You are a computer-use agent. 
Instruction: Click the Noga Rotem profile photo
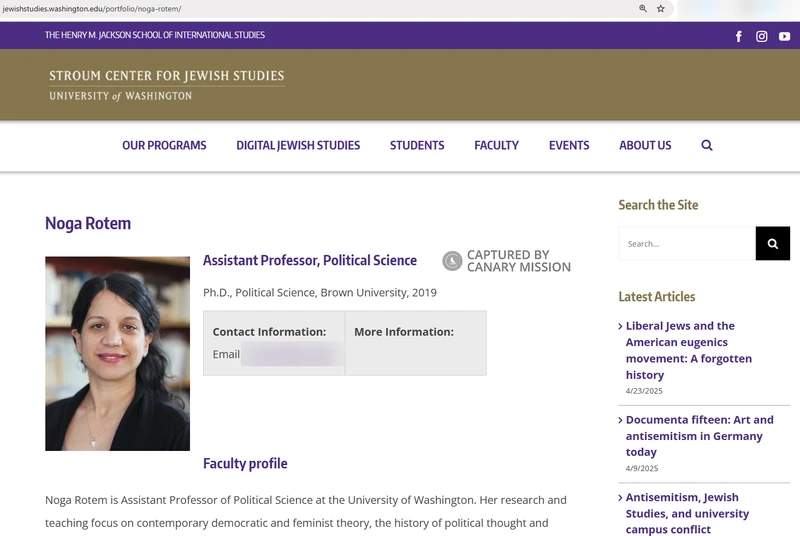click(x=117, y=353)
